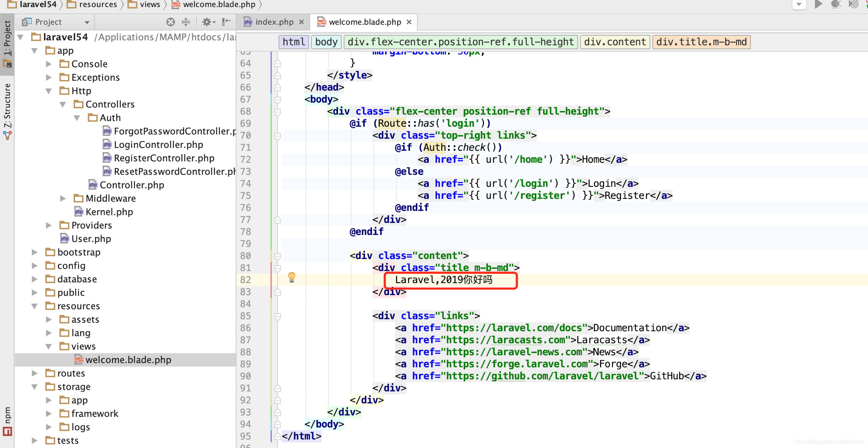
Task: Place cursor in 'Laravel,2019你好吗' text on line 82
Action: tap(444, 280)
